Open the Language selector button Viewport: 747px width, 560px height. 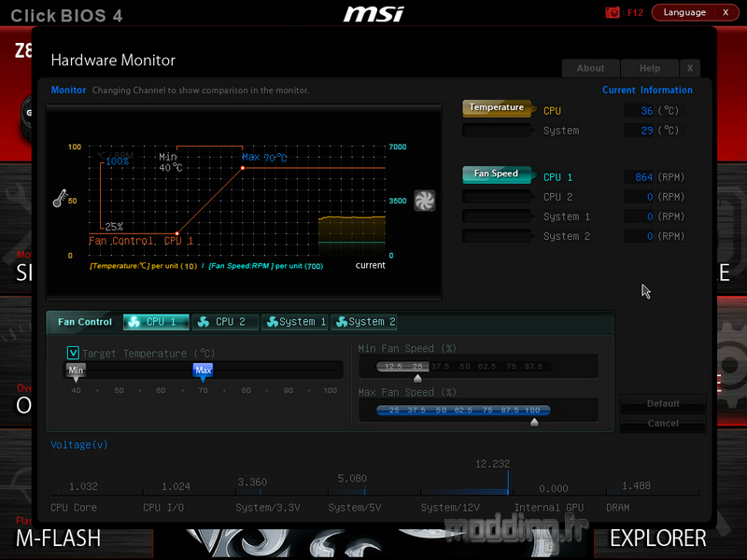pos(684,12)
